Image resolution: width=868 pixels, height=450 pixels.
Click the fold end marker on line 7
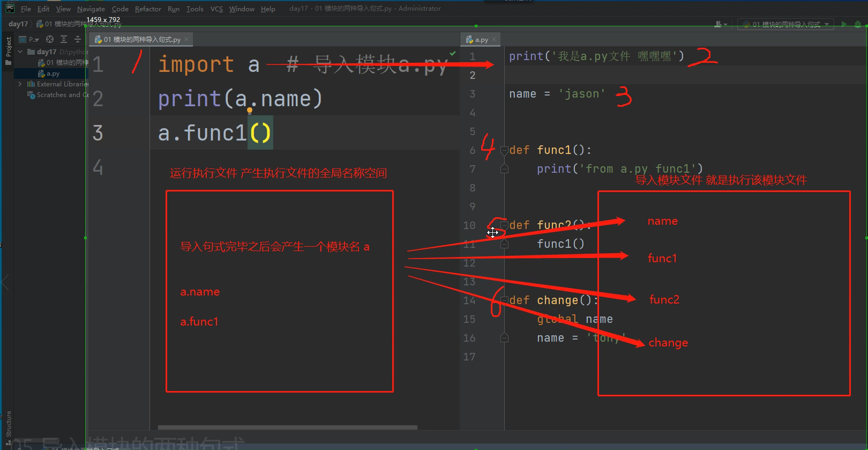pyautogui.click(x=504, y=169)
